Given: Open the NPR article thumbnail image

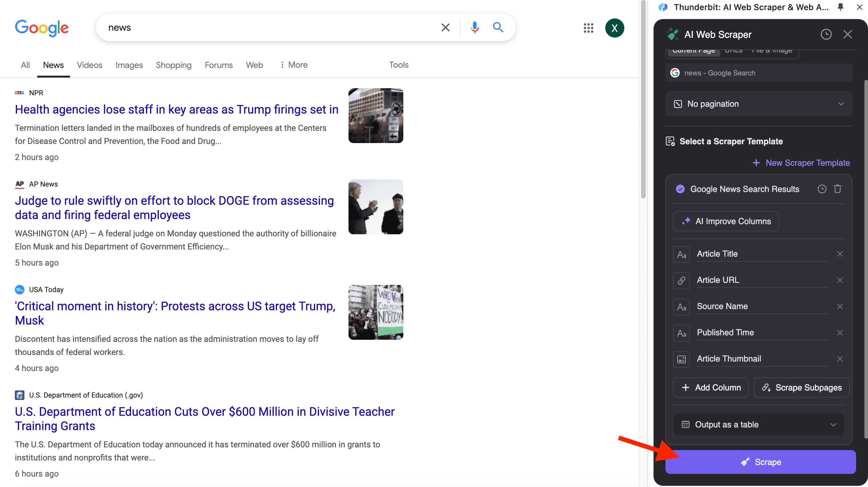Looking at the screenshot, I should tap(375, 116).
